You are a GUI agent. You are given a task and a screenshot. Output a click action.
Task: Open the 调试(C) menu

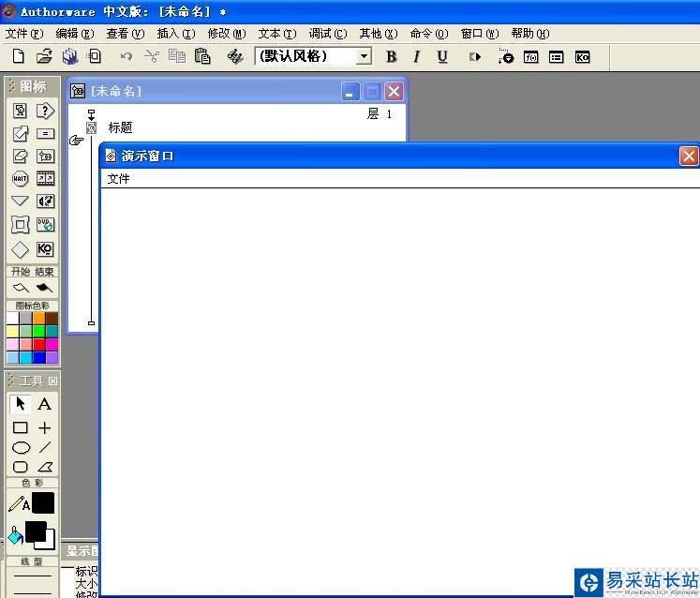[x=328, y=34]
